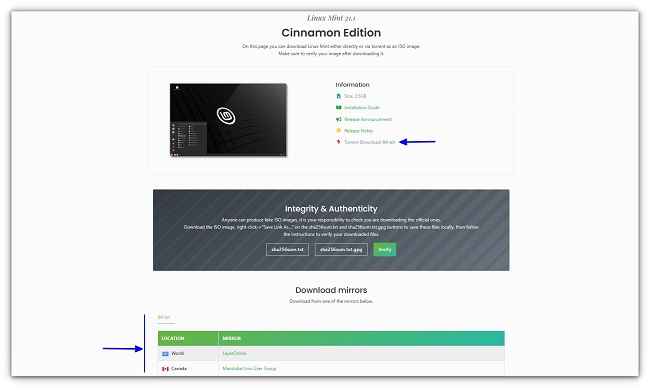The width and height of the screenshot is (650, 388).
Task: Click the MIRROR column header
Action: pyautogui.click(x=361, y=338)
